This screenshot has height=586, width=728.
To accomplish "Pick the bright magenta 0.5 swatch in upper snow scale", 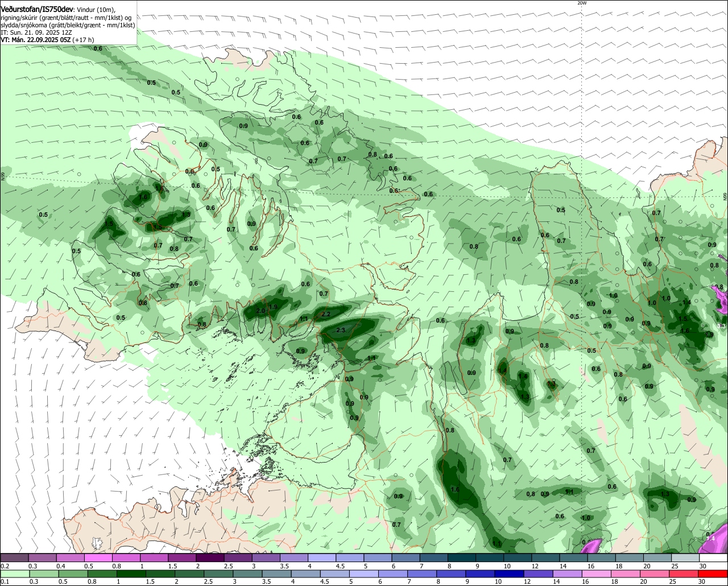I will click(x=98, y=558).
